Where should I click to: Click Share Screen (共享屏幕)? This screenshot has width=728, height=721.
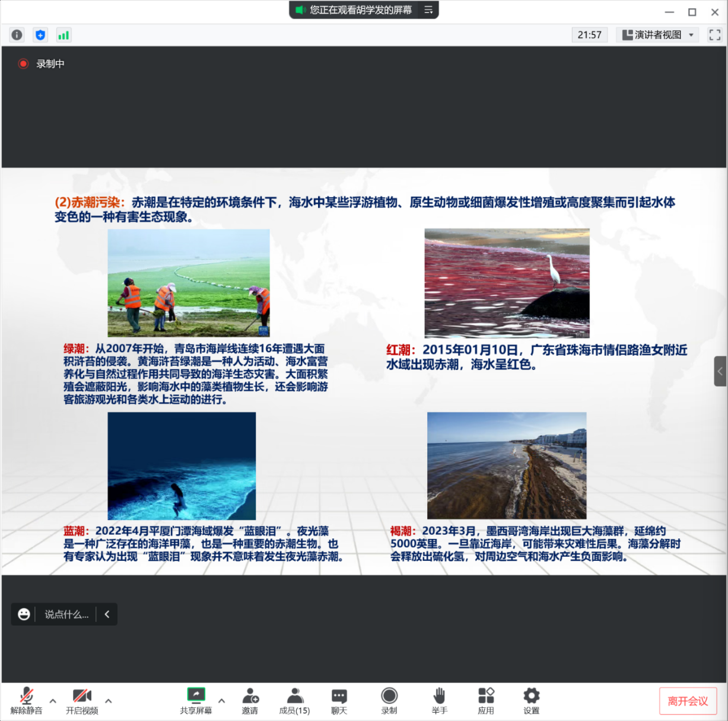pos(196,701)
